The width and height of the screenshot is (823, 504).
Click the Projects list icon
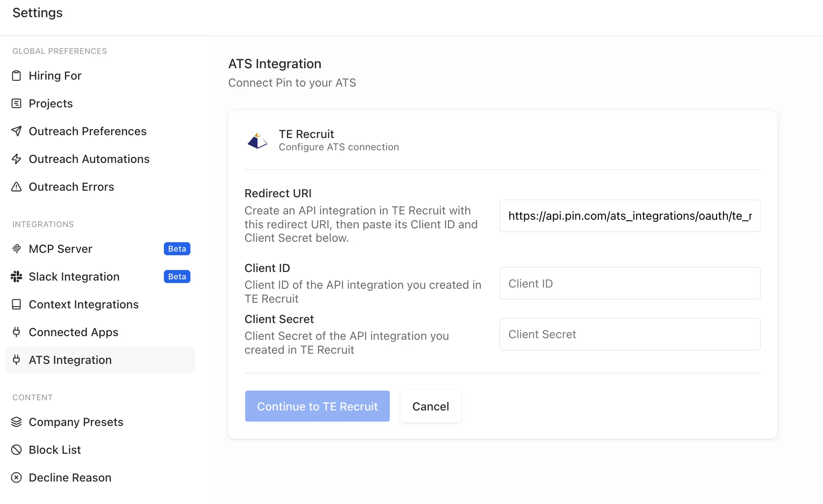(16, 103)
